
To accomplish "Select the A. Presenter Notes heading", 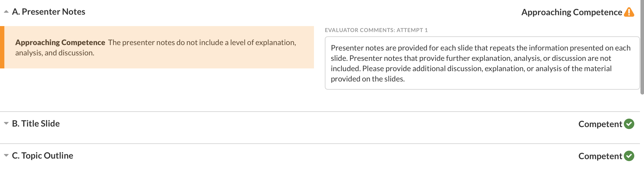I will tap(49, 12).
